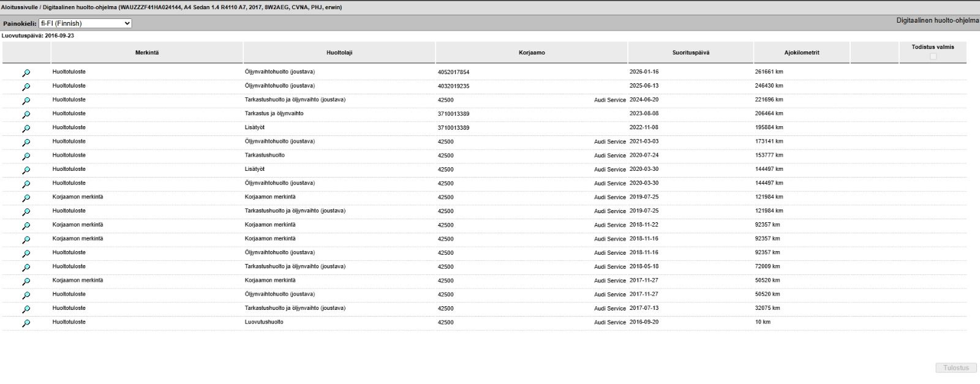Image resolution: width=980 pixels, height=384 pixels.
Task: Select Audi Service label in the 2024-06-20 row
Action: pyautogui.click(x=610, y=100)
